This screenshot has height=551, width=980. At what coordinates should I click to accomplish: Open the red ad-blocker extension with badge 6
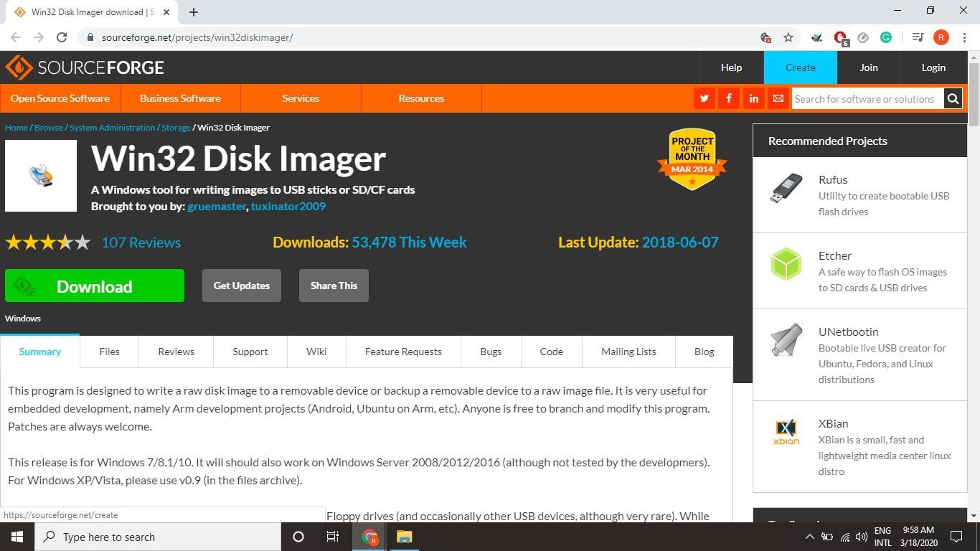pos(841,38)
